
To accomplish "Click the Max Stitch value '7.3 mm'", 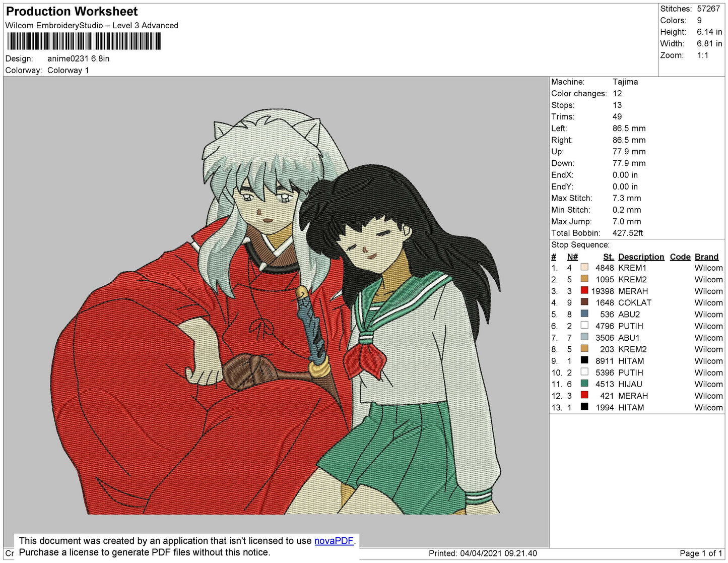I will (x=627, y=198).
